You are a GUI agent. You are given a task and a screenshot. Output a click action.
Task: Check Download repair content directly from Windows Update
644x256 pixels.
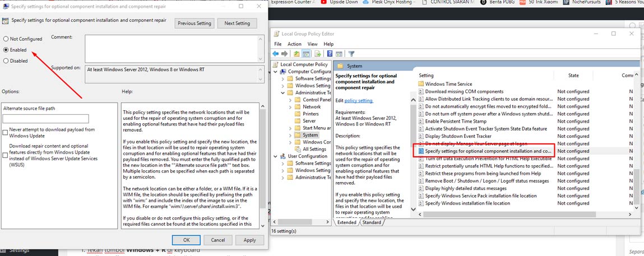(5, 155)
